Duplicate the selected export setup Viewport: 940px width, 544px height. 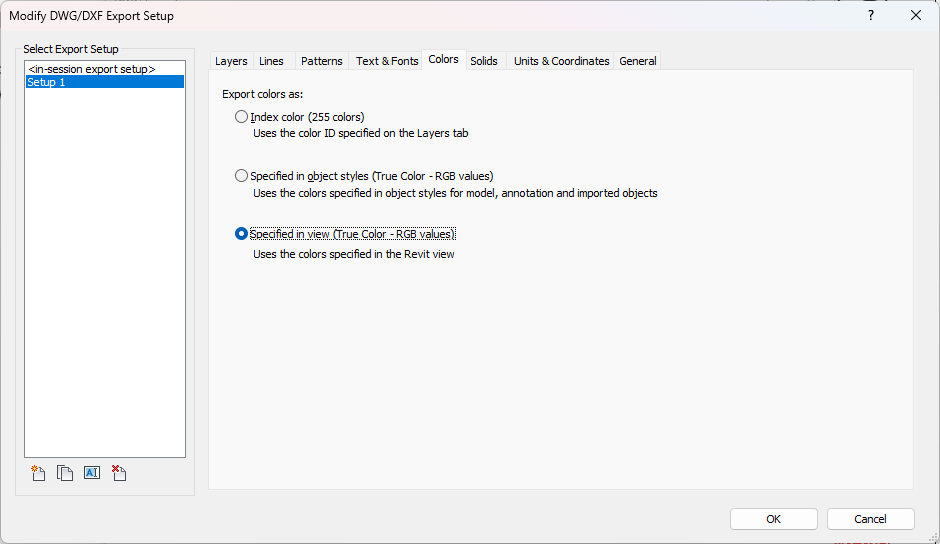point(65,473)
